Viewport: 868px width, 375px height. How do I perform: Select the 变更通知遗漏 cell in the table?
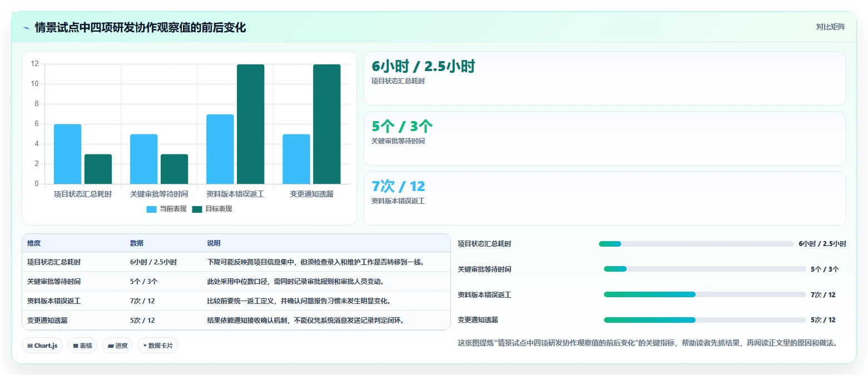pyautogui.click(x=47, y=320)
